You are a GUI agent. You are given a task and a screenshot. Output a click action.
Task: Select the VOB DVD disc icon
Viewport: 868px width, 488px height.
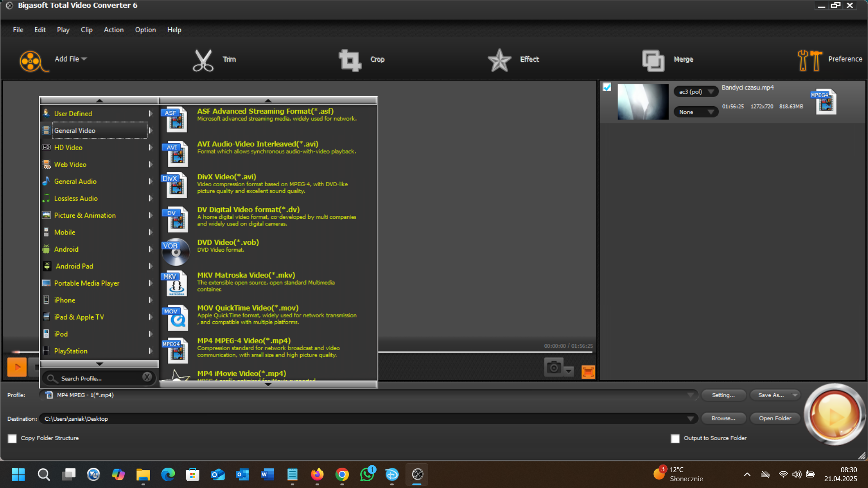(x=175, y=252)
